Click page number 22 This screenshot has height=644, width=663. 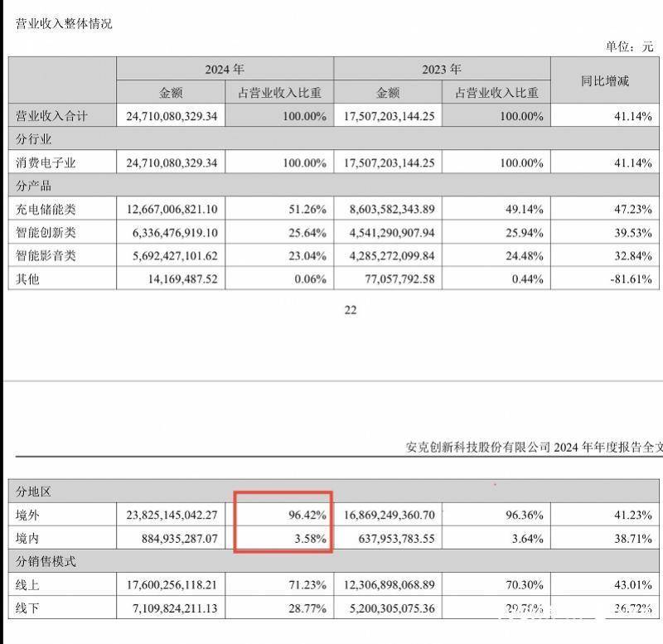351,310
